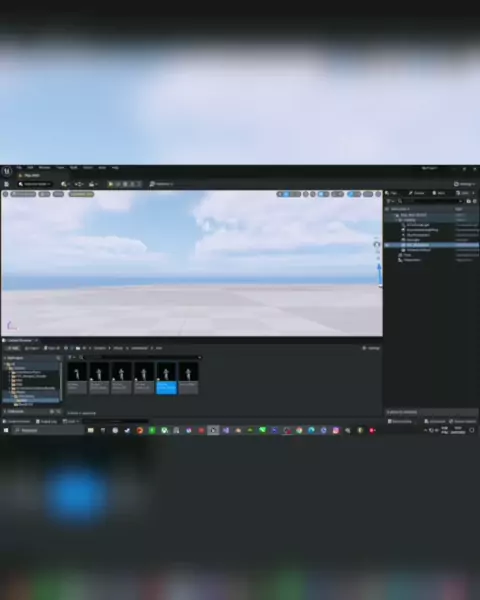Toggle visibility of the selected Outliner actor
This screenshot has width=480, height=600.
click(x=387, y=245)
